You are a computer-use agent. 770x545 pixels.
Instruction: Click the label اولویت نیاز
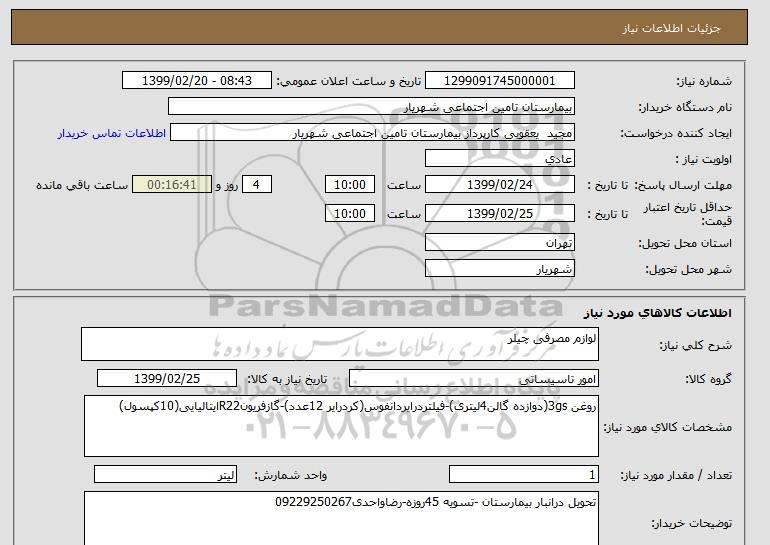click(x=704, y=159)
